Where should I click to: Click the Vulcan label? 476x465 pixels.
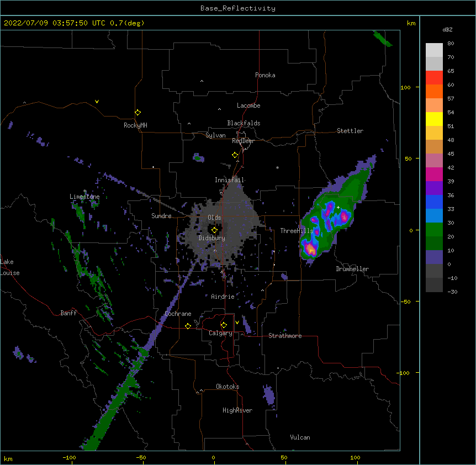pos(300,437)
